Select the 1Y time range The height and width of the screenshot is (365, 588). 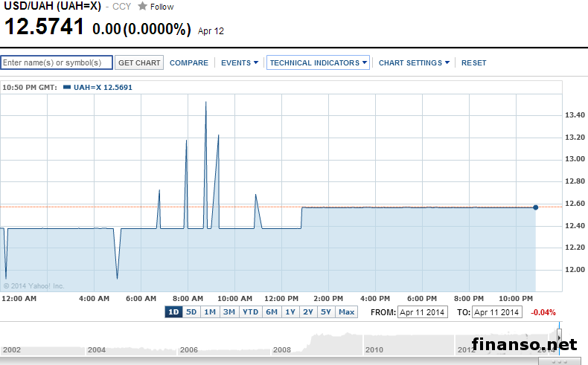(291, 312)
